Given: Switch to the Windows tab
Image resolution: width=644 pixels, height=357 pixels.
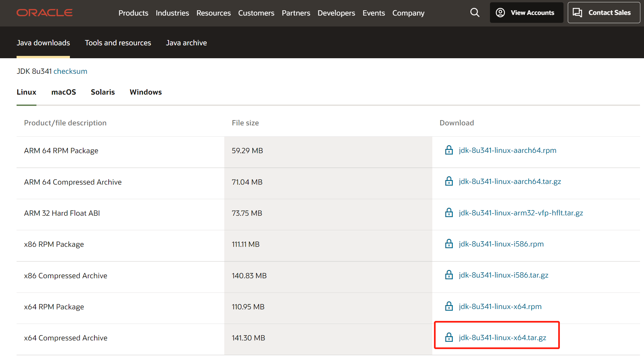Looking at the screenshot, I should [145, 92].
